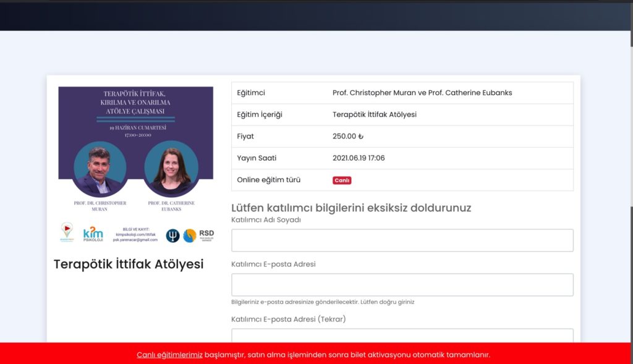Click the psychology psi symbol logo

172,235
